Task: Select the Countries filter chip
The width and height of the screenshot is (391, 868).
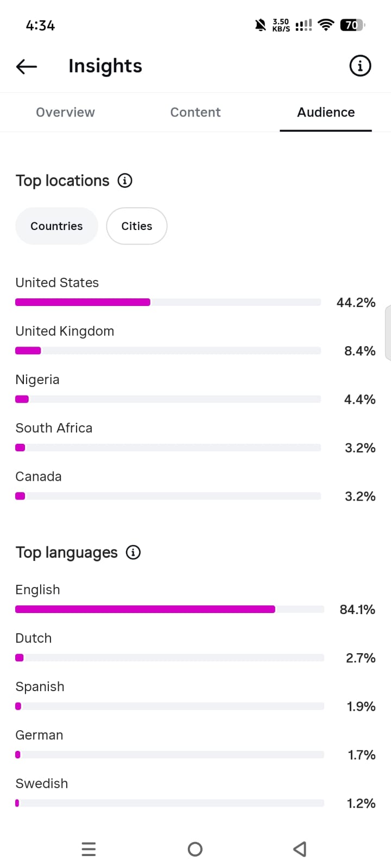Action: pos(56,226)
